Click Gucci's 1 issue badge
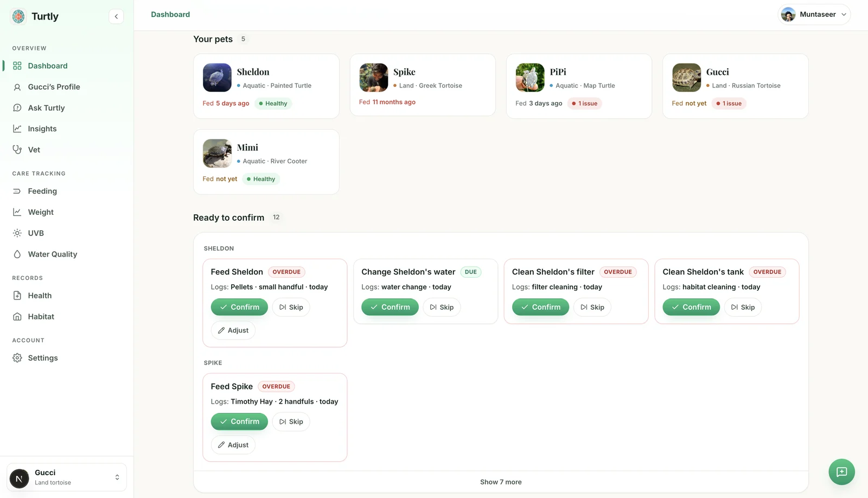The height and width of the screenshot is (498, 868). click(x=729, y=104)
